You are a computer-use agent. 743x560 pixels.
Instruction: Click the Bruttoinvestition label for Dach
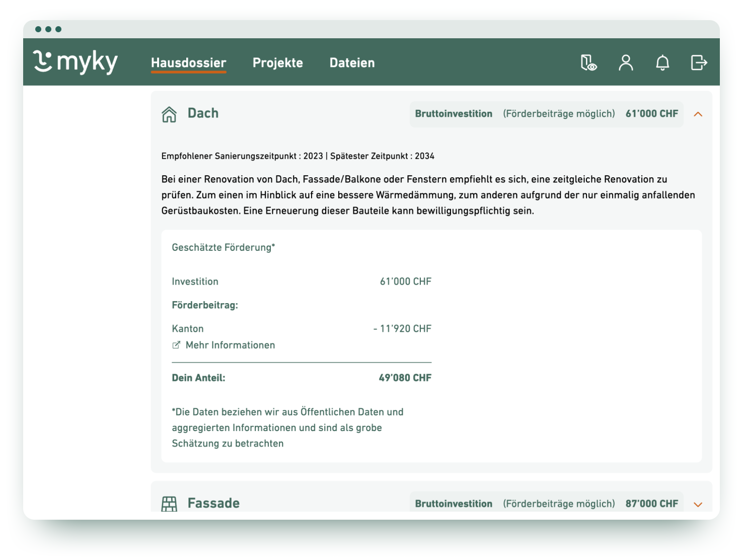(453, 114)
